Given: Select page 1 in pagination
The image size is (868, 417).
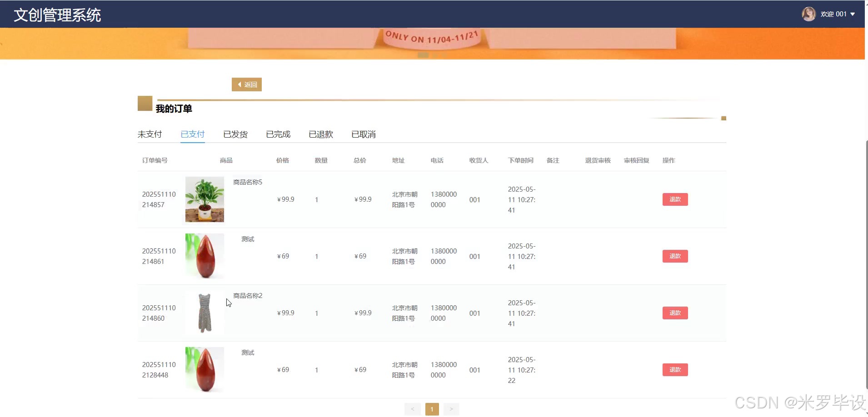Looking at the screenshot, I should 432,409.
